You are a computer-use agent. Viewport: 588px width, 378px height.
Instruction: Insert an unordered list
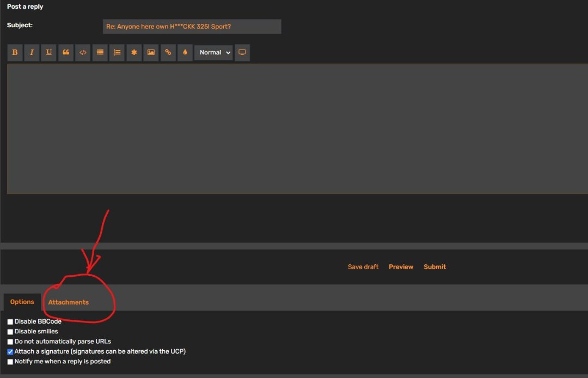point(100,53)
